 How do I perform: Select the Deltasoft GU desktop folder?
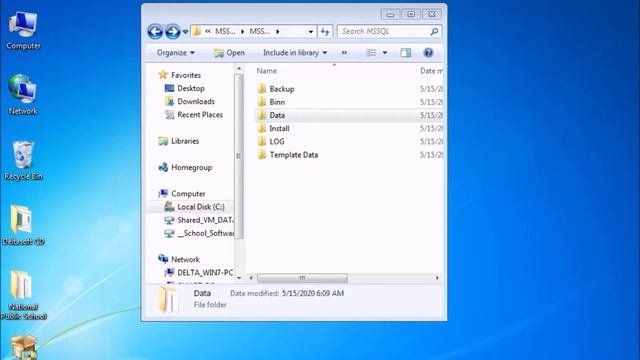pos(23,225)
